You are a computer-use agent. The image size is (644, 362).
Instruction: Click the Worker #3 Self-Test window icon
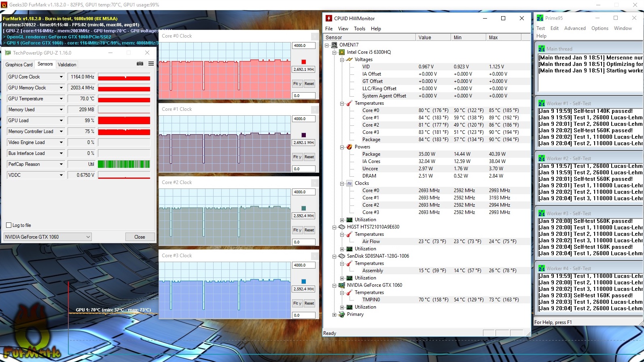[x=542, y=214]
